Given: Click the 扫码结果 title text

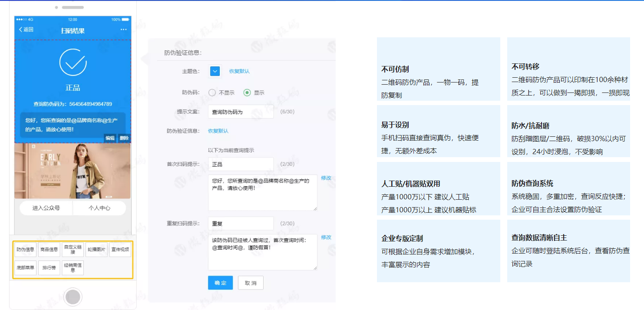Looking at the screenshot, I should click(73, 31).
